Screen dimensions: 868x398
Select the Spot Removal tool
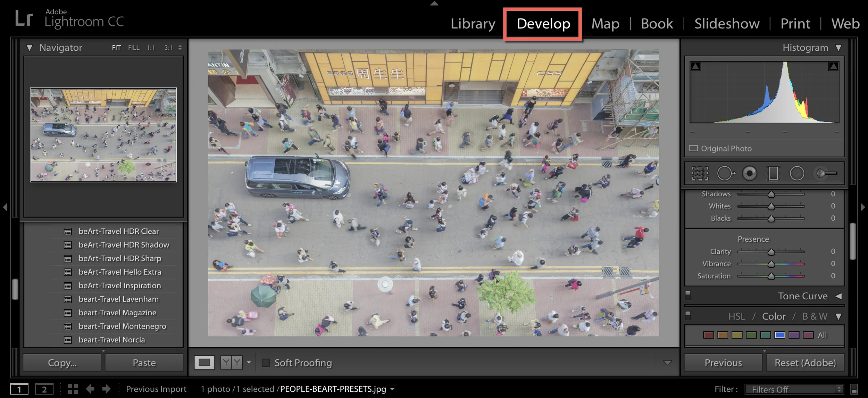pos(725,173)
